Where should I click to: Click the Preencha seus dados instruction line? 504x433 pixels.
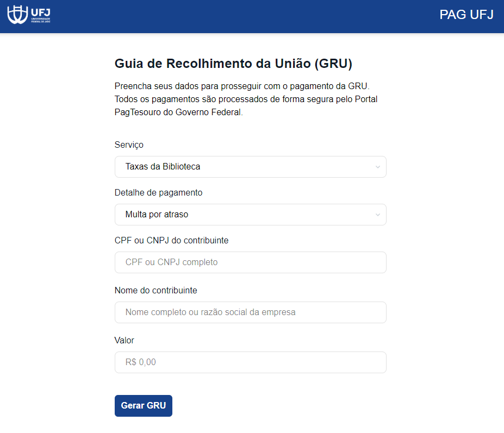coord(242,86)
